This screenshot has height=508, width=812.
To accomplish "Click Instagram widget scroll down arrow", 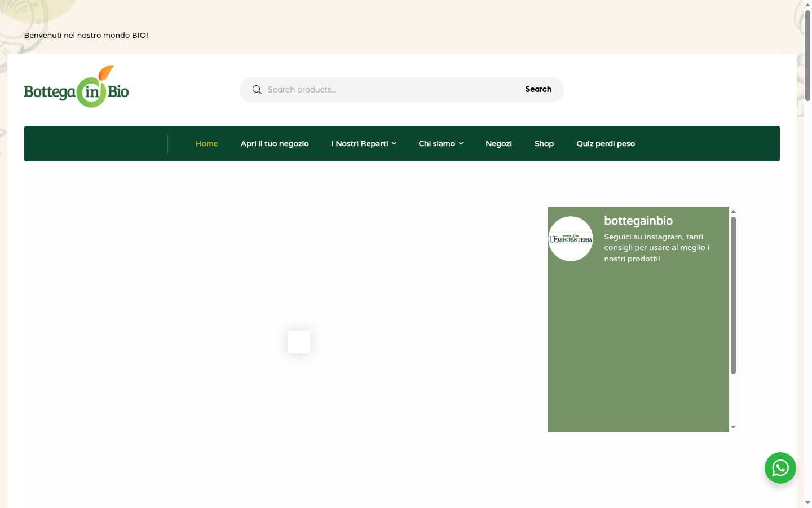I will point(733,427).
